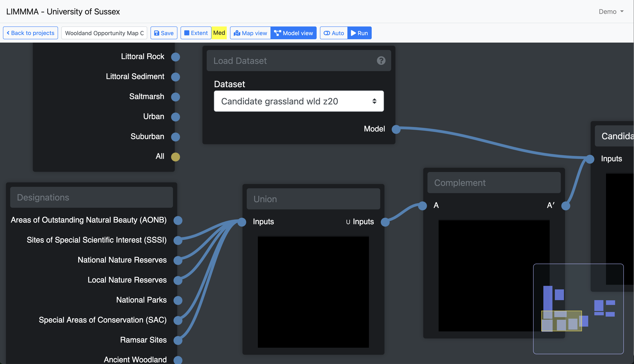This screenshot has height=364, width=634.
Task: Go back to projects
Action: (31, 33)
